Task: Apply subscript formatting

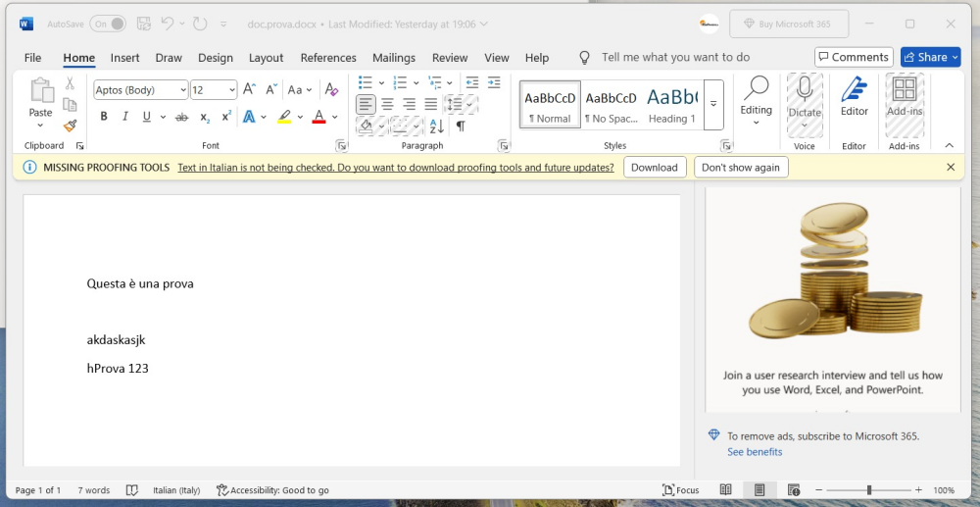Action: tap(205, 117)
